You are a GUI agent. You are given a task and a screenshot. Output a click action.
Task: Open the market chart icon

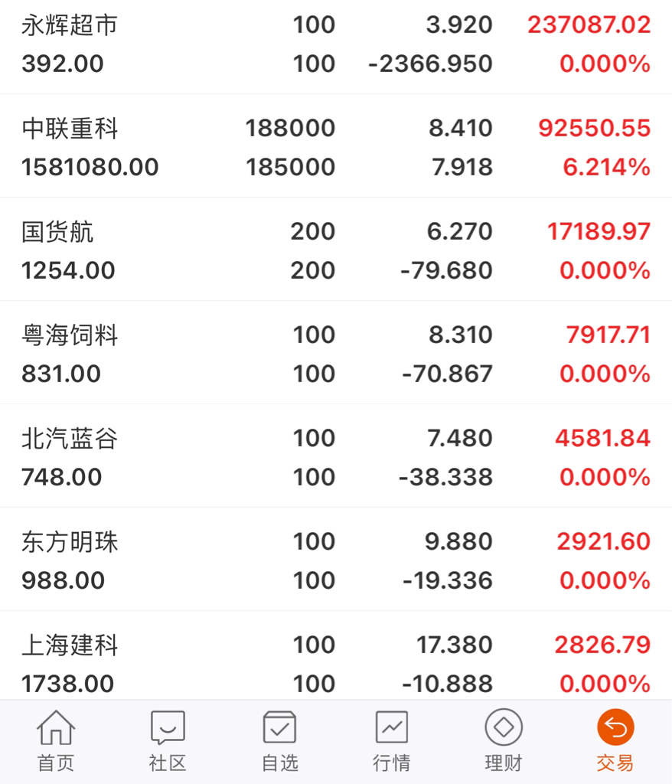coord(391,727)
